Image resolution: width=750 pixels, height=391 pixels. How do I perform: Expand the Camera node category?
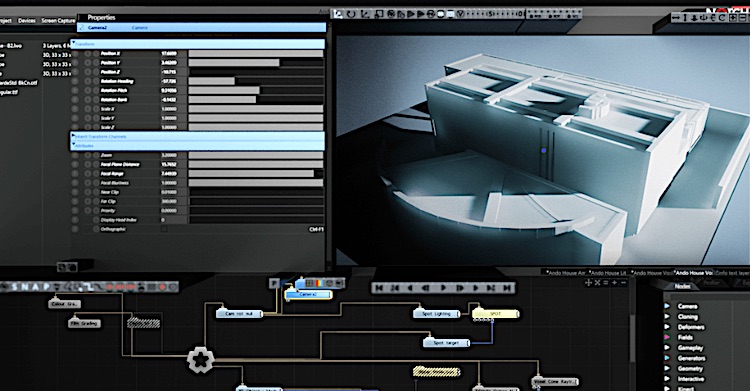coord(667,306)
